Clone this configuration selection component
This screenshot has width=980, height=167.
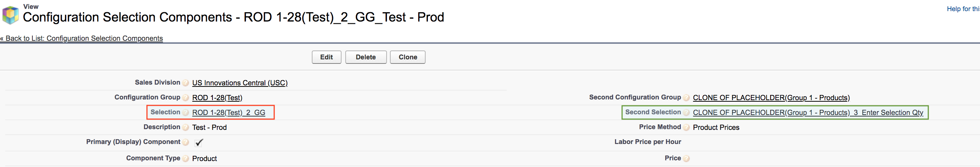coord(407,57)
